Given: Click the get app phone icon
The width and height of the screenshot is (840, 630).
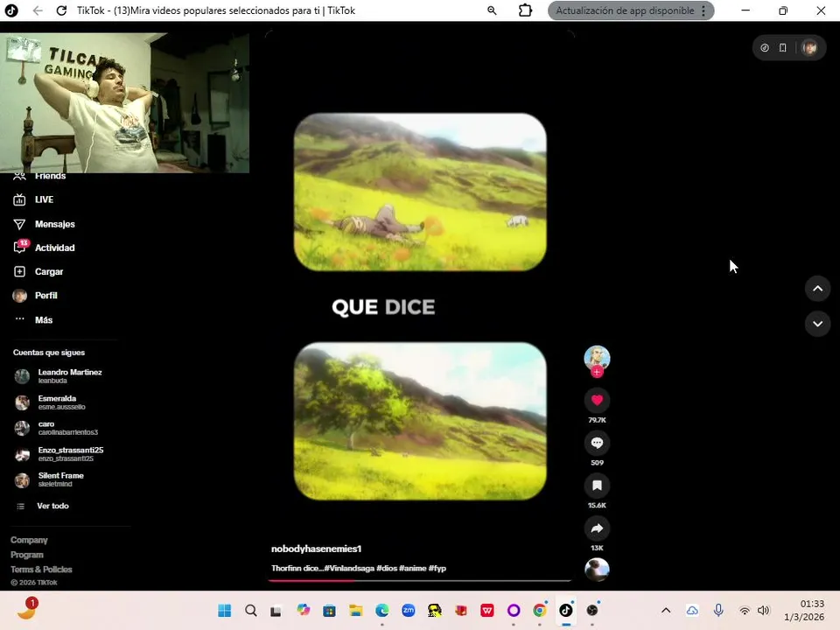Looking at the screenshot, I should 782,47.
